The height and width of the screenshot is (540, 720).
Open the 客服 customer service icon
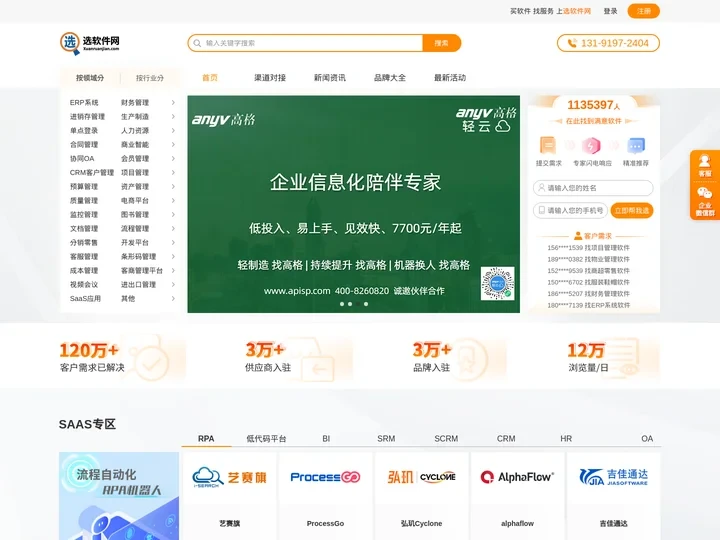click(x=705, y=165)
